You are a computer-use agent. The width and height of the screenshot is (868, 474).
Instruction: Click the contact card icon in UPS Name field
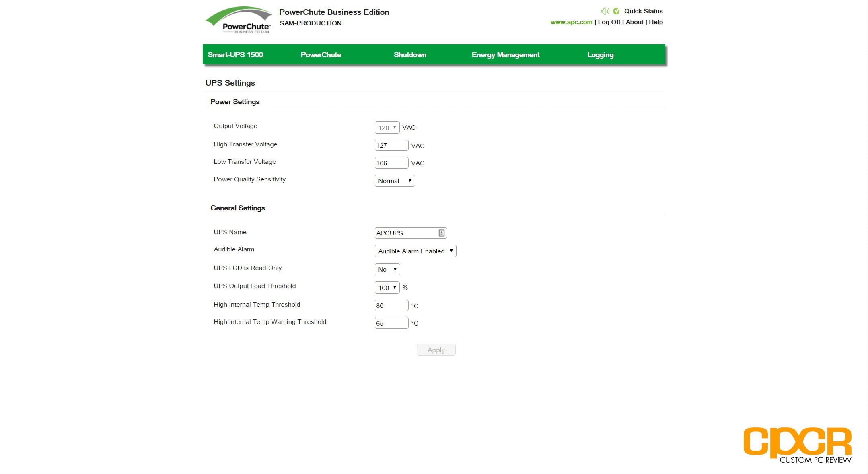(441, 233)
